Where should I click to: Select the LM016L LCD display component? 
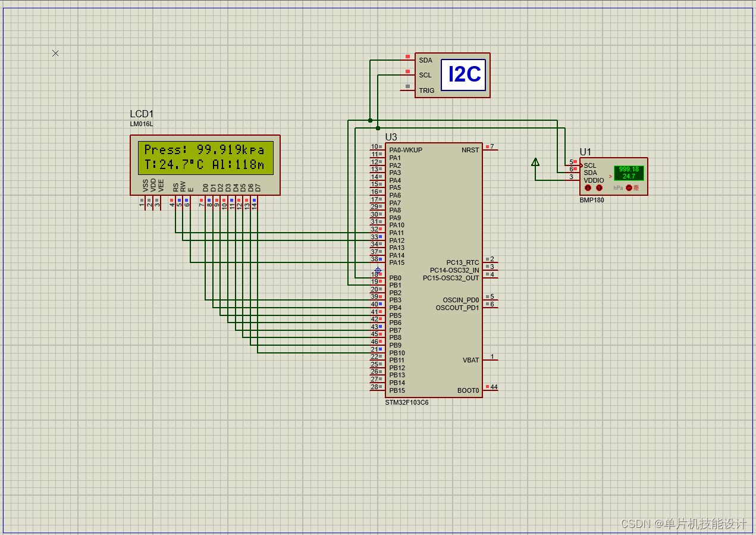tap(205, 165)
